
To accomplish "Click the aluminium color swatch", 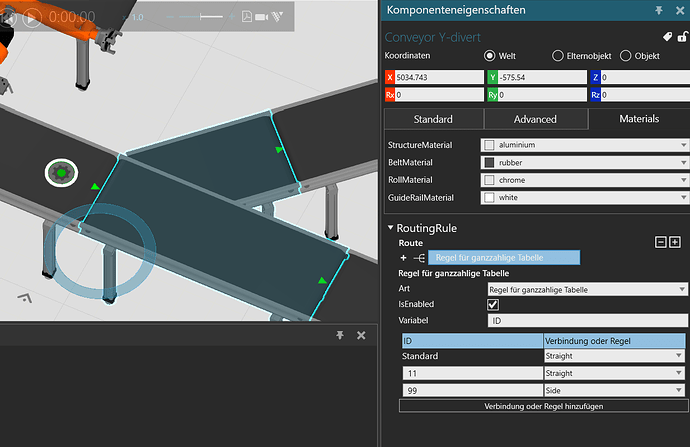I will pyautogui.click(x=489, y=145).
